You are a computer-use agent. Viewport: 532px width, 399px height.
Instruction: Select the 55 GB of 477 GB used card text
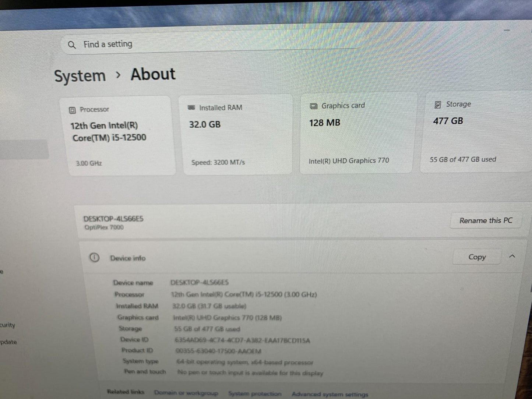(x=463, y=160)
